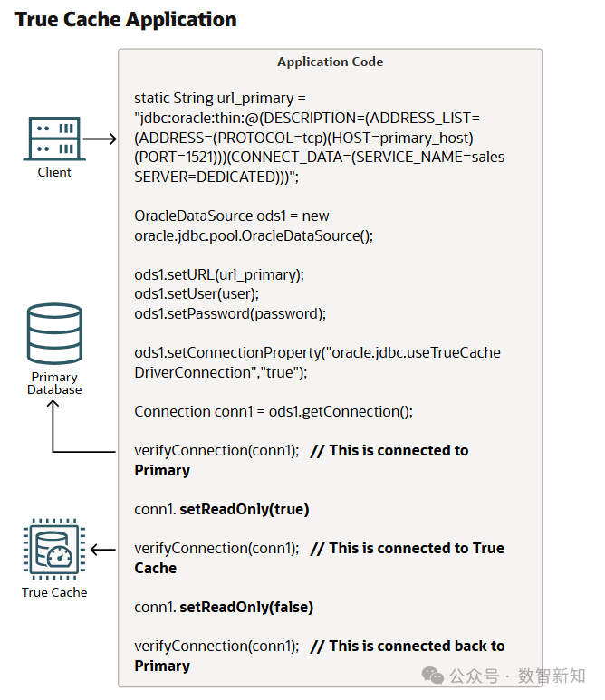The height and width of the screenshot is (700, 605).
Task: Click the Client server icon
Action: (x=54, y=139)
